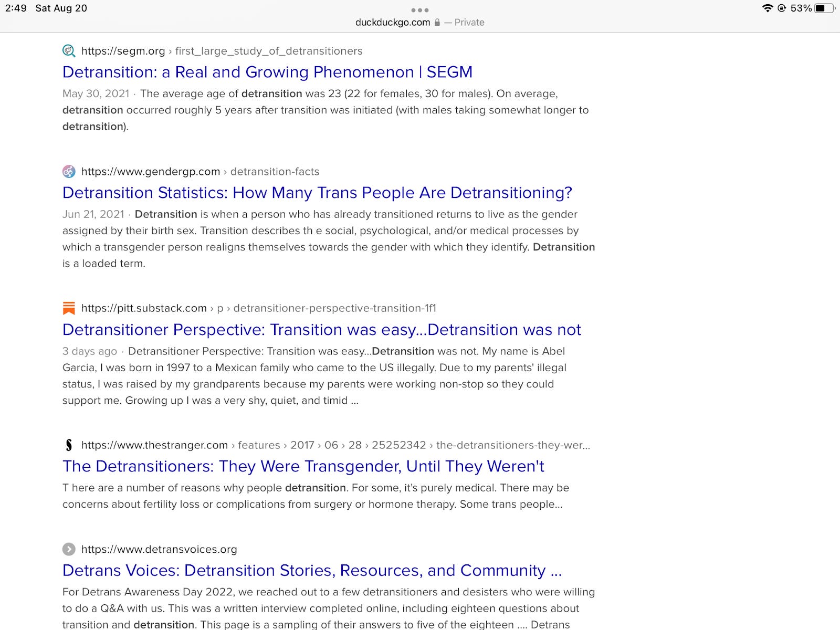Click the https://pitt.substack.com URL text
The image size is (840, 630).
tap(144, 308)
